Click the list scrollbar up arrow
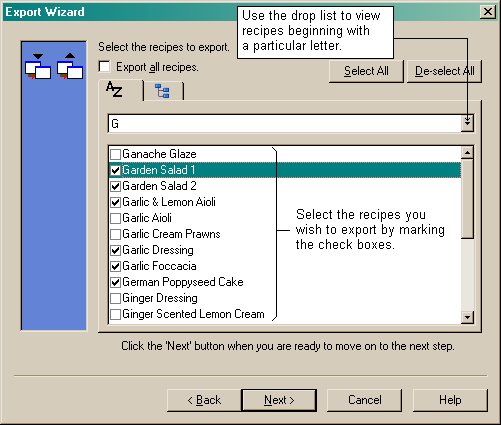 [467, 153]
